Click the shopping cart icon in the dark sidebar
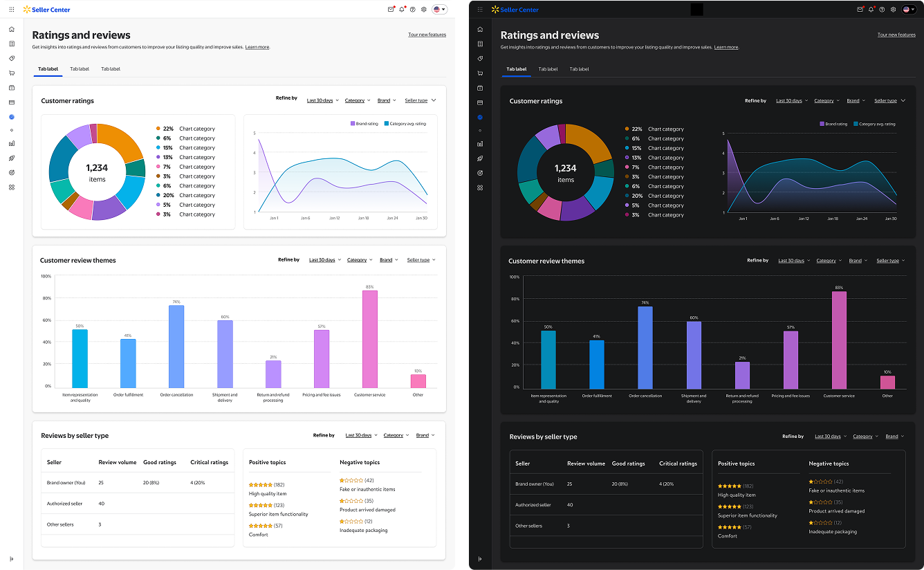 (480, 73)
